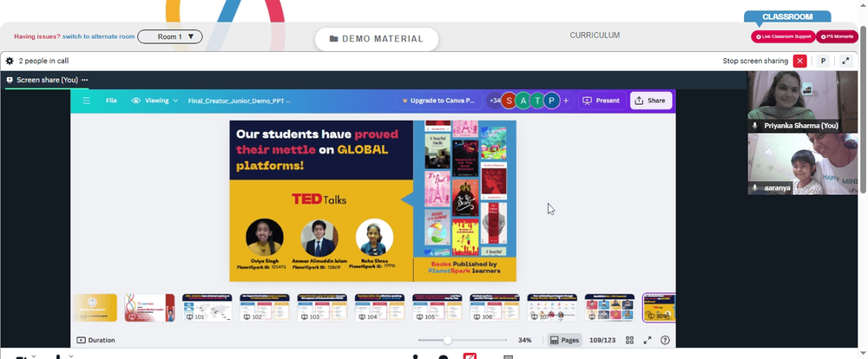Toggle the Duration option

click(95, 340)
